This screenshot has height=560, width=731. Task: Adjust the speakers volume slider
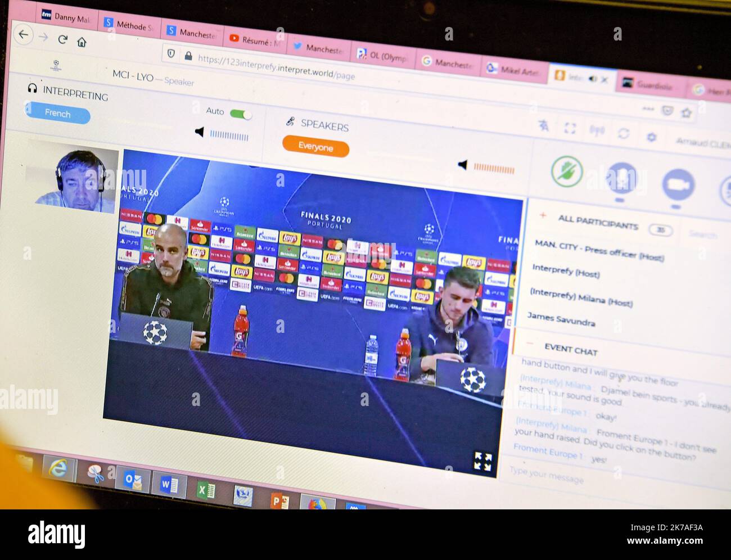coord(494,168)
